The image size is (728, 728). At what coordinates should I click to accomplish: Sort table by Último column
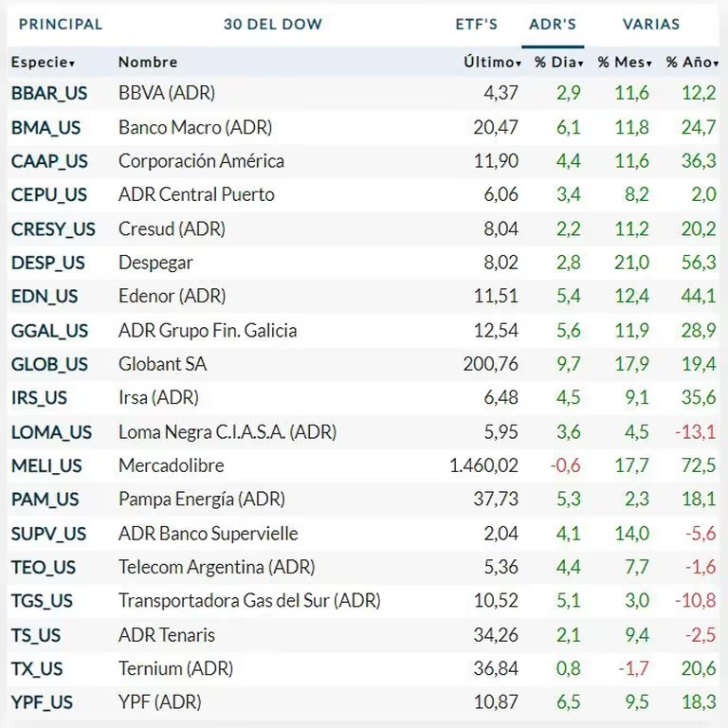(492, 63)
